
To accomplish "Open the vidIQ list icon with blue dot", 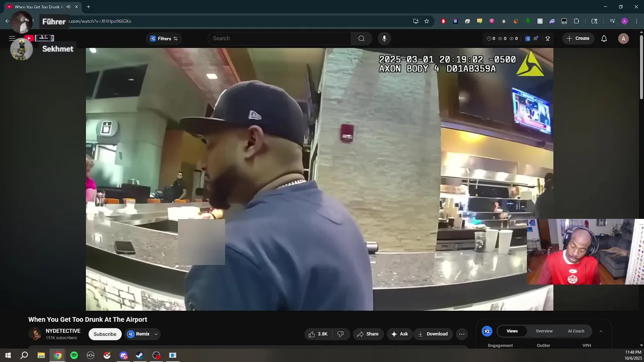I will [x=536, y=39].
